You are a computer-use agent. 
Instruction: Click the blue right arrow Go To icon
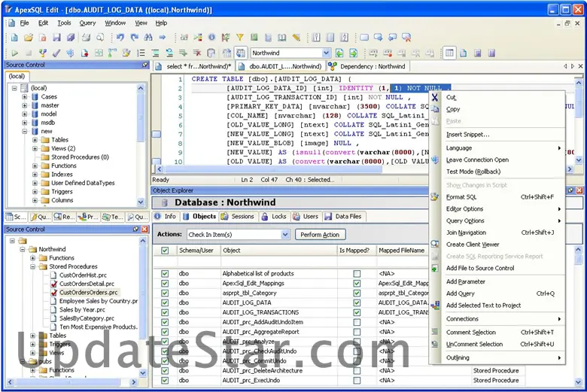pyautogui.click(x=163, y=38)
